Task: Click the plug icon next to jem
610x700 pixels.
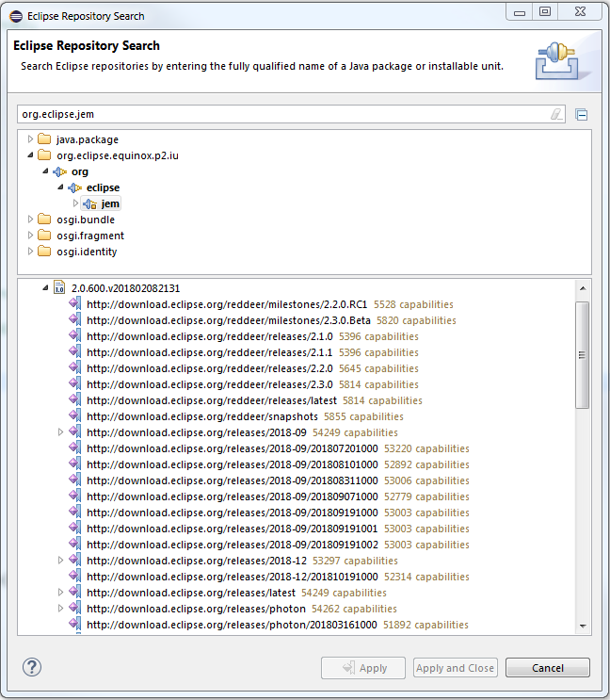Action: (x=89, y=204)
